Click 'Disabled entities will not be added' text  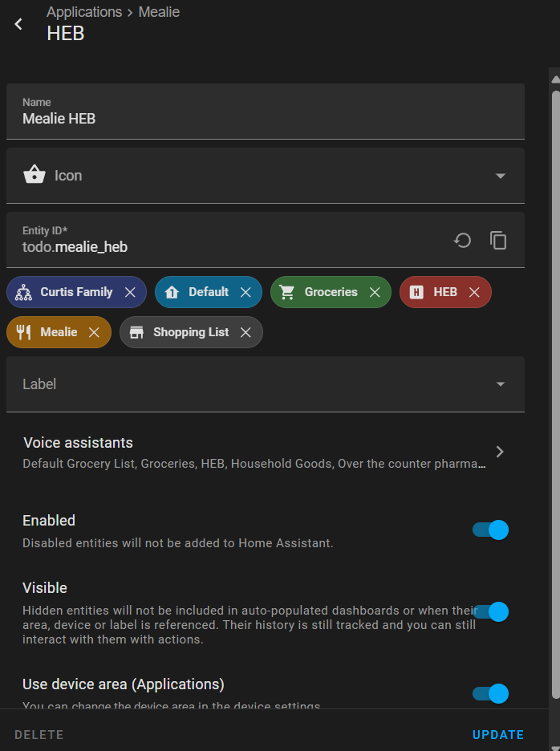click(178, 543)
